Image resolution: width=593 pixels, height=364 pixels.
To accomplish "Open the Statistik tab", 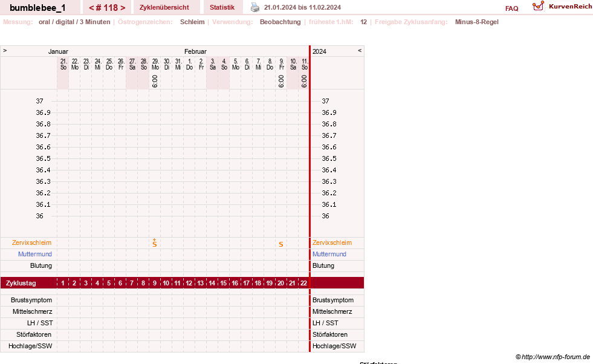I will coord(222,8).
